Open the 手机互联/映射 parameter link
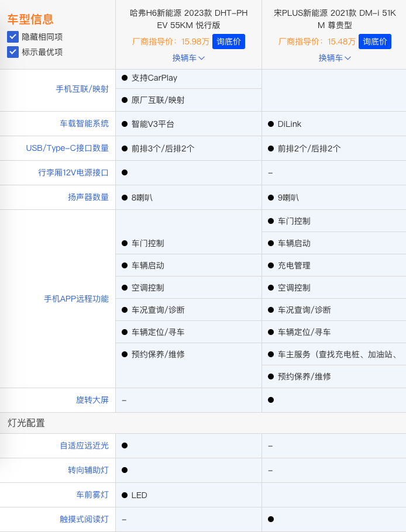The height and width of the screenshot is (532, 406). pos(82,89)
